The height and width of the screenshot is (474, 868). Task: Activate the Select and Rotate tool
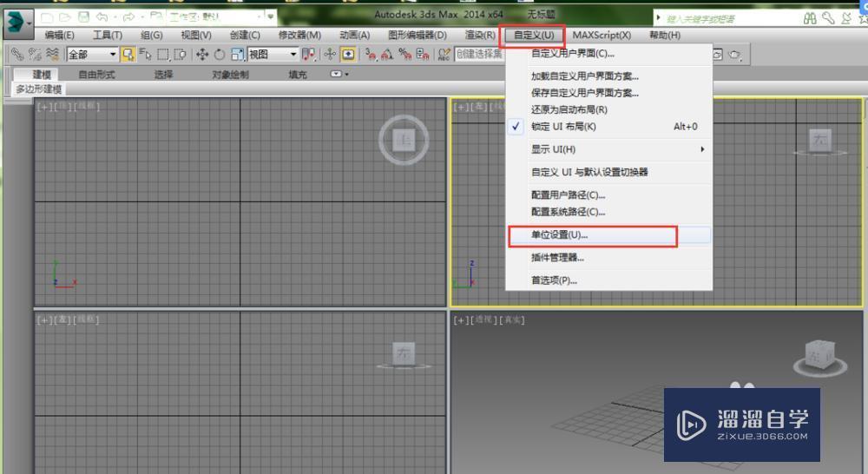[x=220, y=55]
